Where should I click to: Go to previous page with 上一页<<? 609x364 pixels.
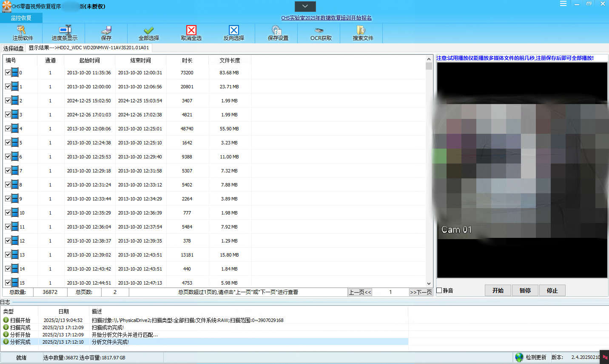click(360, 292)
